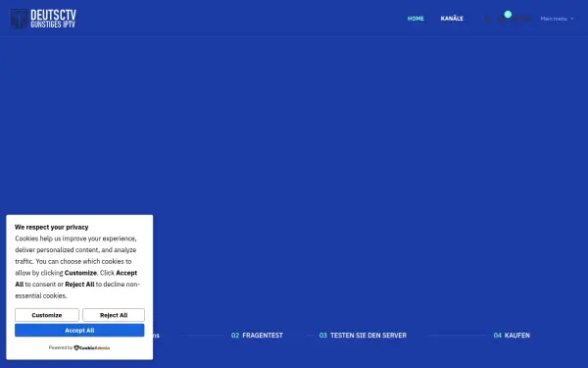This screenshot has width=588, height=368.
Task: Click the Accept All cookies button
Action: (x=79, y=331)
